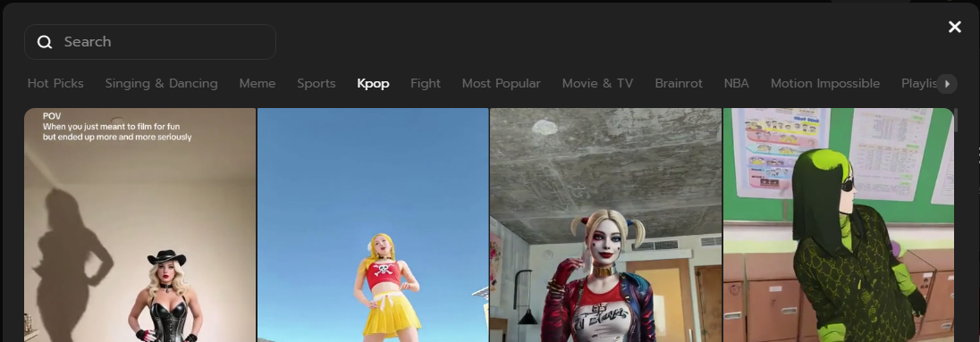Open the Motion Impossible tab
This screenshot has height=342, width=980.
pos(825,83)
